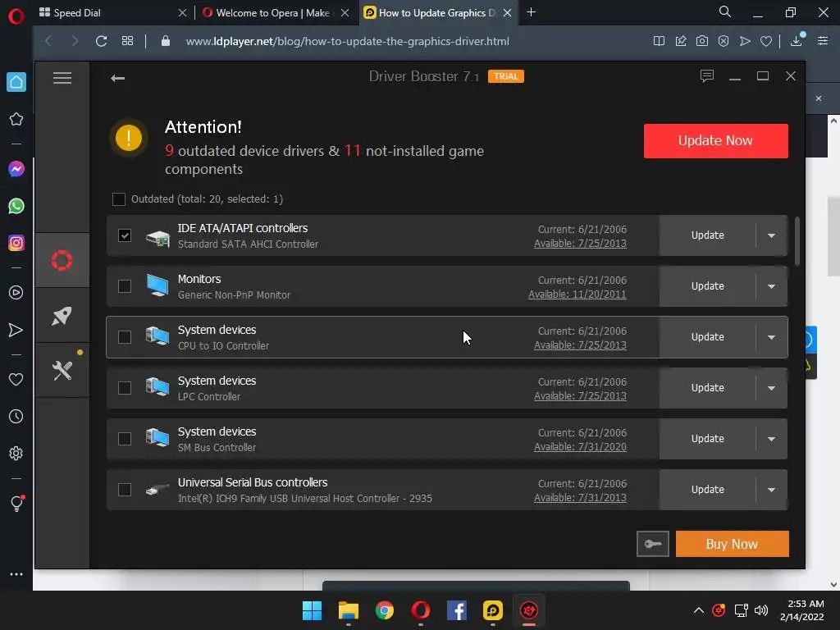The width and height of the screenshot is (840, 630).
Task: Click Windows Start button on taskbar
Action: (312, 610)
